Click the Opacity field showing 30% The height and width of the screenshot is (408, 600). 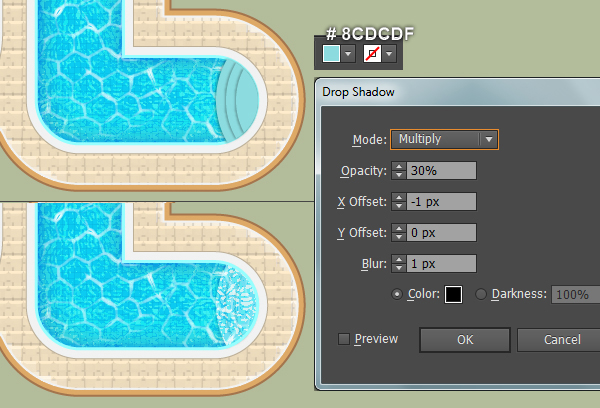tap(441, 171)
